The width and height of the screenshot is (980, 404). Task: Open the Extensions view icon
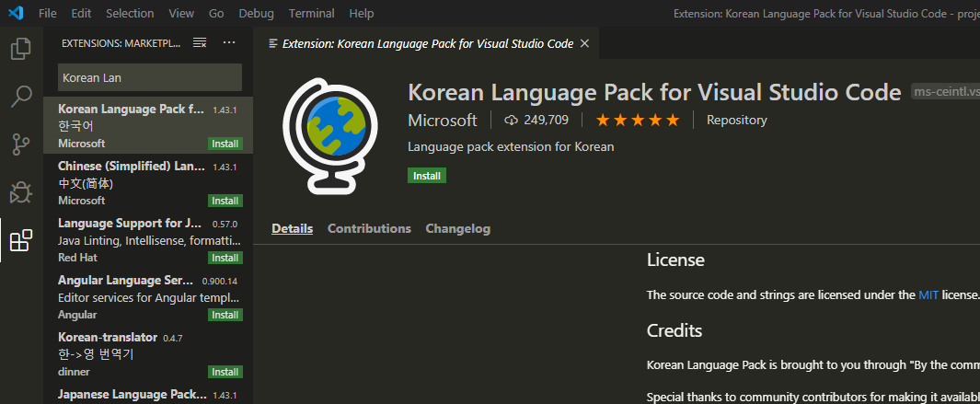tap(21, 240)
